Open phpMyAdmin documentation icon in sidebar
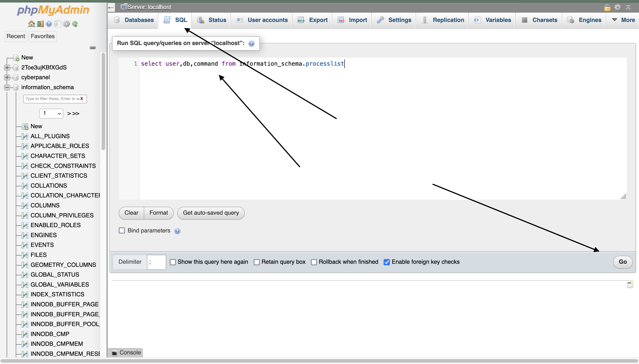 click(49, 24)
